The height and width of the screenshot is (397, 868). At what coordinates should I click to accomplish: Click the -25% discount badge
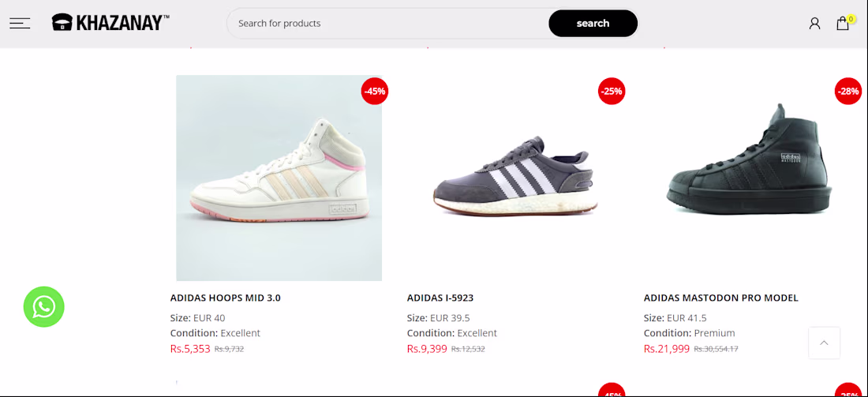tap(612, 92)
